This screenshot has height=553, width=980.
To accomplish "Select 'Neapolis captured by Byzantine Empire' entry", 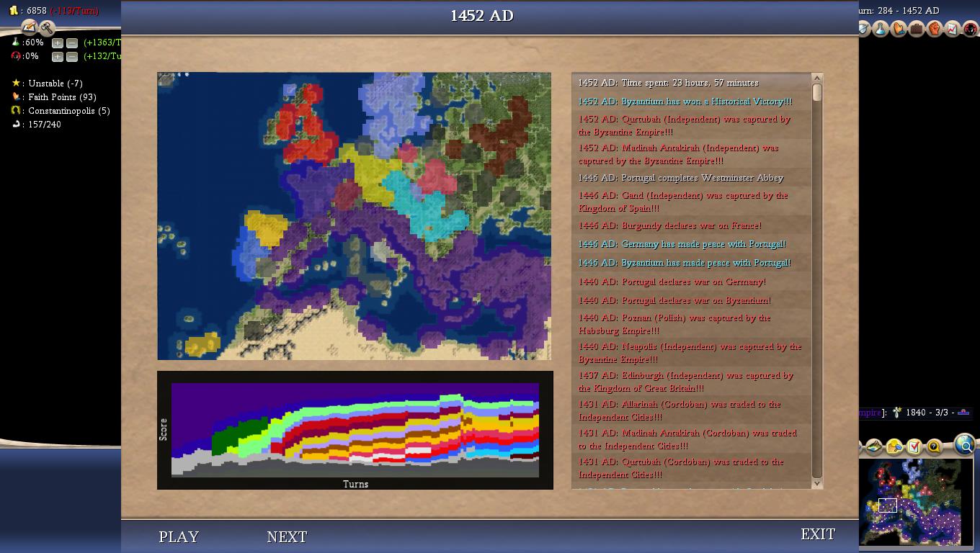I will point(690,353).
